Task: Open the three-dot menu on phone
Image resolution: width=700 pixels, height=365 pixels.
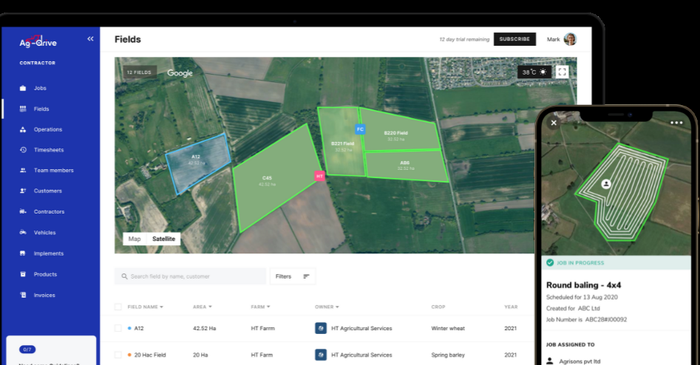Action: [x=676, y=123]
